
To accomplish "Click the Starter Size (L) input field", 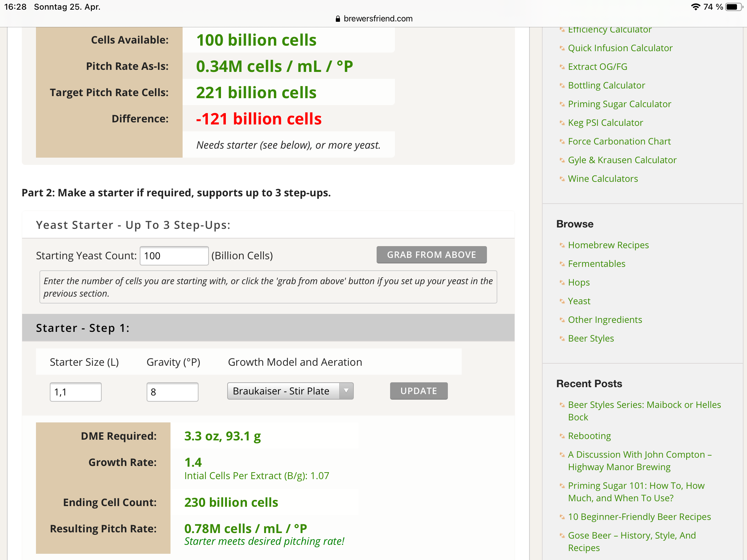I will pos(75,392).
